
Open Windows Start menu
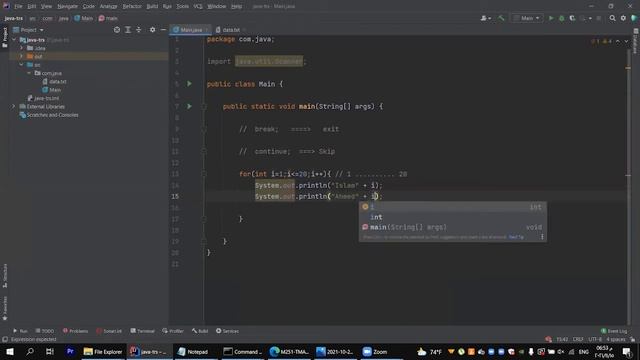(x=10, y=351)
